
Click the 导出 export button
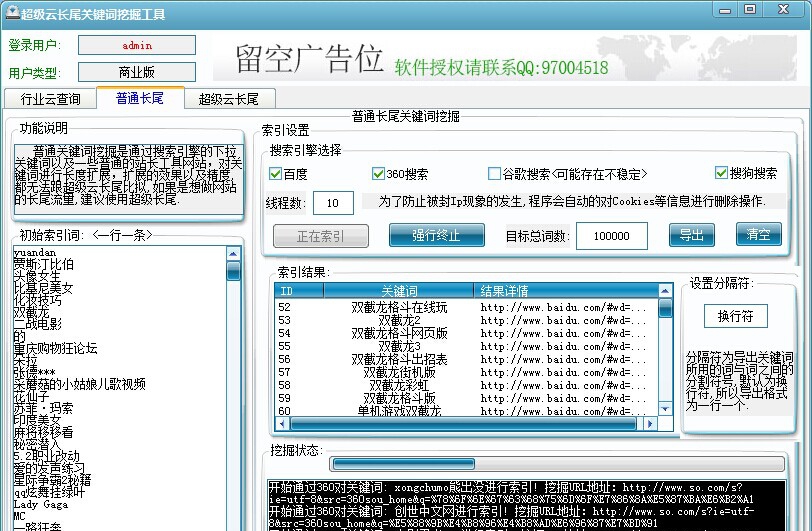[691, 236]
